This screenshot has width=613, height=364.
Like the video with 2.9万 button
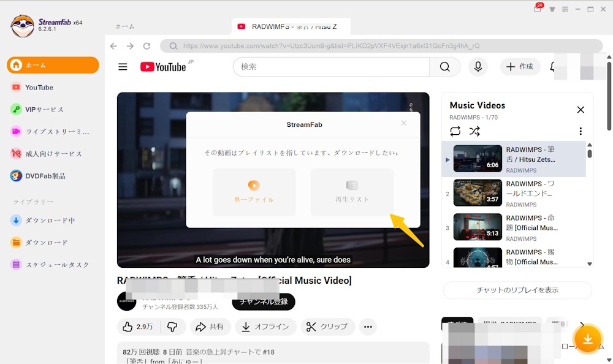pyautogui.click(x=138, y=327)
